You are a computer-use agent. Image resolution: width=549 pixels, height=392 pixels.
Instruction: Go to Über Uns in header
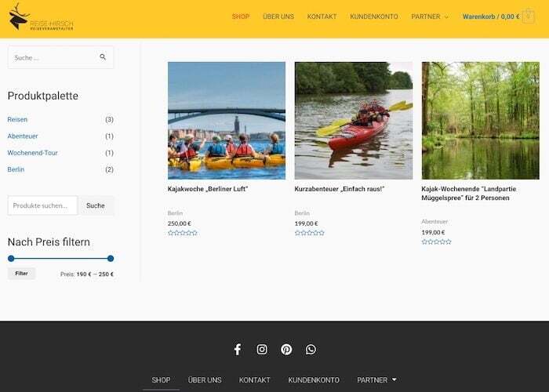coord(278,16)
